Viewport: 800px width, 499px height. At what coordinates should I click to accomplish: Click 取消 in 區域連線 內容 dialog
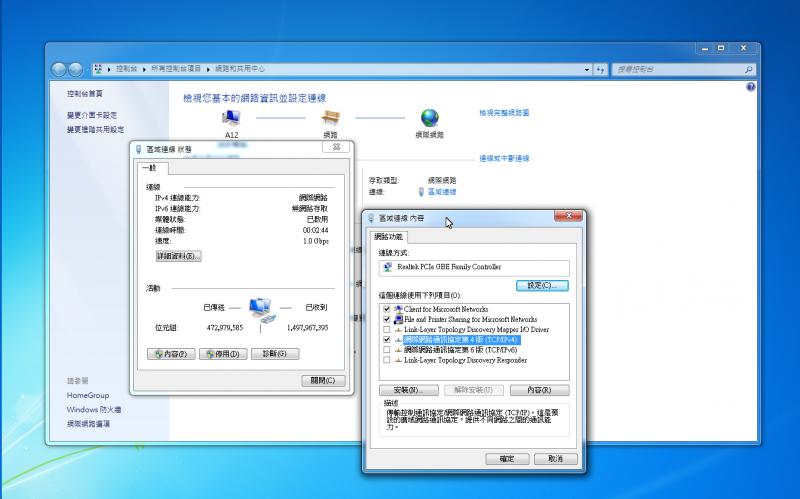pos(556,459)
